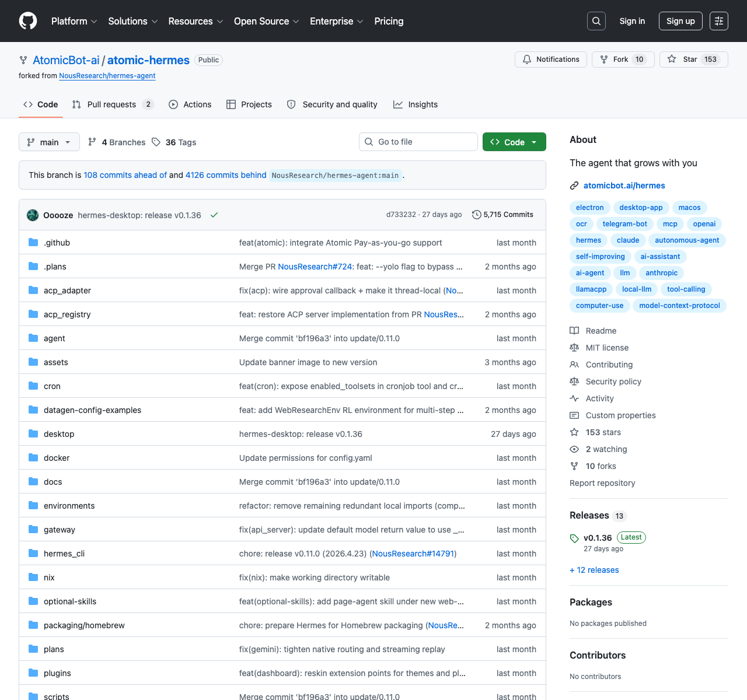
Task: Open the Custom properties link
Action: tap(620, 415)
